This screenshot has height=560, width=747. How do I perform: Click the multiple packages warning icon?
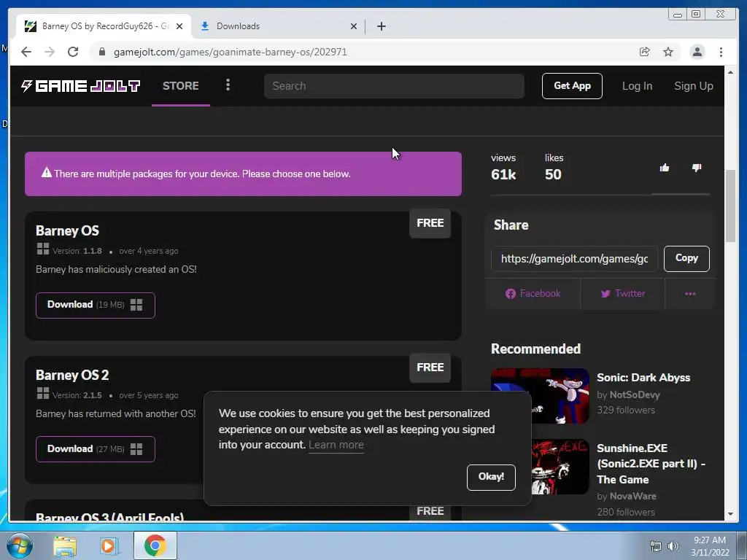click(x=46, y=173)
